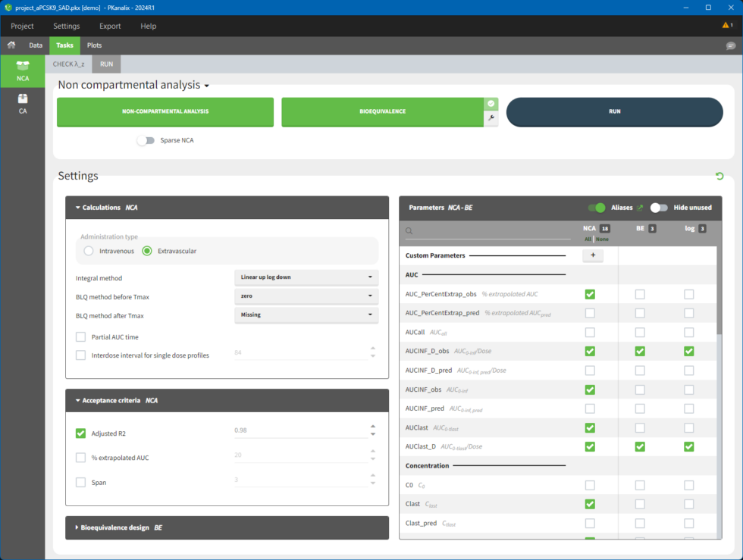
Task: Open BLQ method after Tmax dropdown
Action: click(x=306, y=315)
